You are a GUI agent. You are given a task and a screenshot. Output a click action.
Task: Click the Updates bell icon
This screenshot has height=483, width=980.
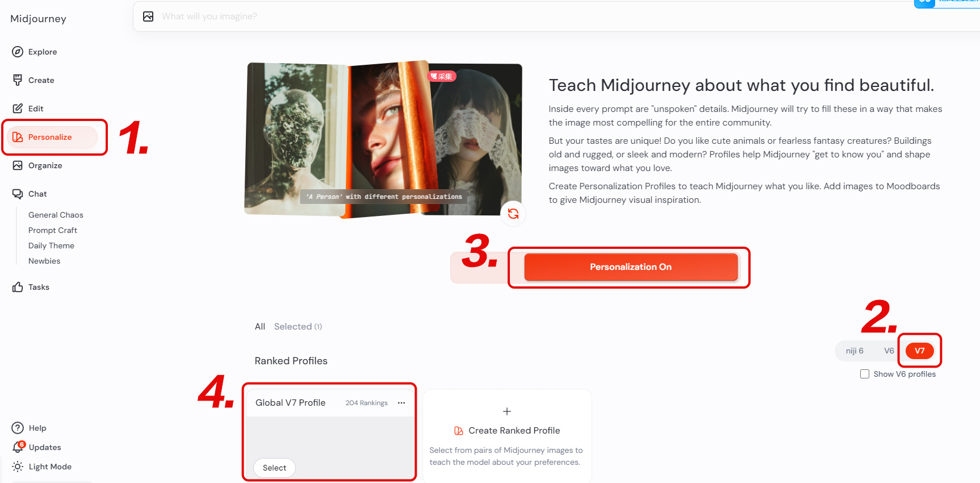point(18,448)
